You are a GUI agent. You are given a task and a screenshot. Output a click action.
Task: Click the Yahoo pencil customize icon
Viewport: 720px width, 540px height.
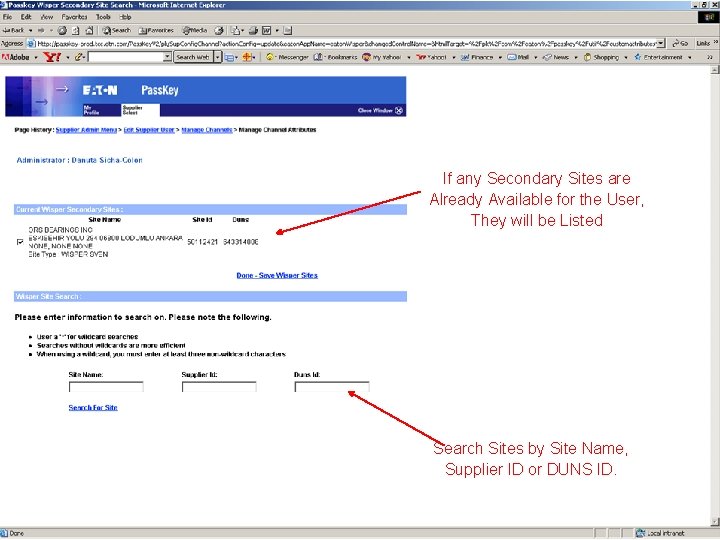(79, 57)
